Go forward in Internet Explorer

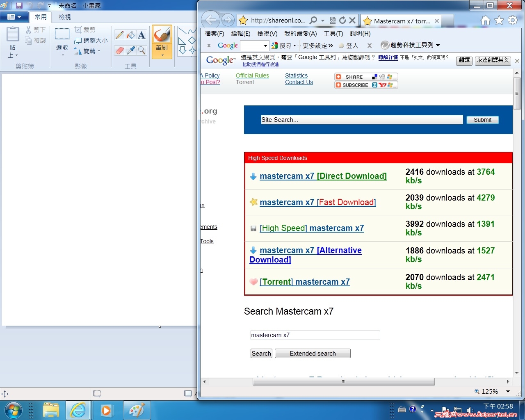click(x=228, y=20)
